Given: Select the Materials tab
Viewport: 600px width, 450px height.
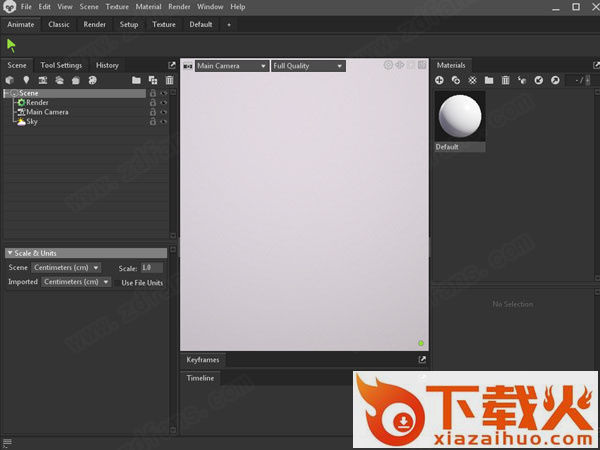Looking at the screenshot, I should 451,65.
